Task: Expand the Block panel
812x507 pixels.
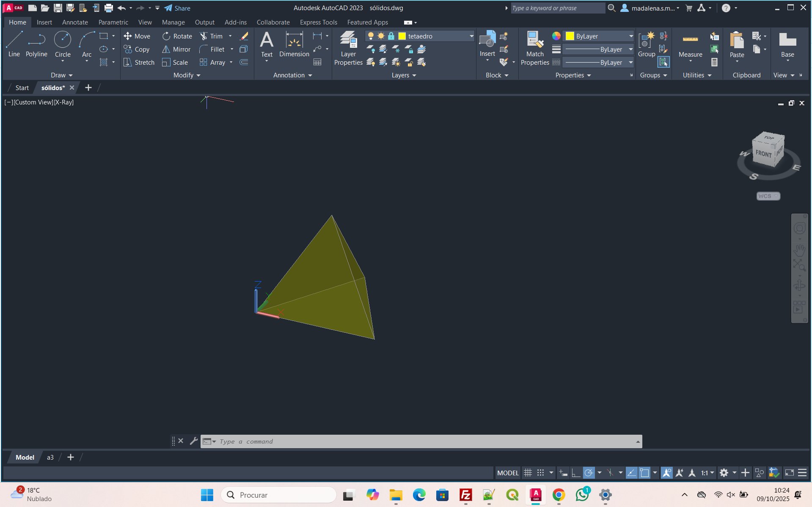Action: (x=497, y=75)
